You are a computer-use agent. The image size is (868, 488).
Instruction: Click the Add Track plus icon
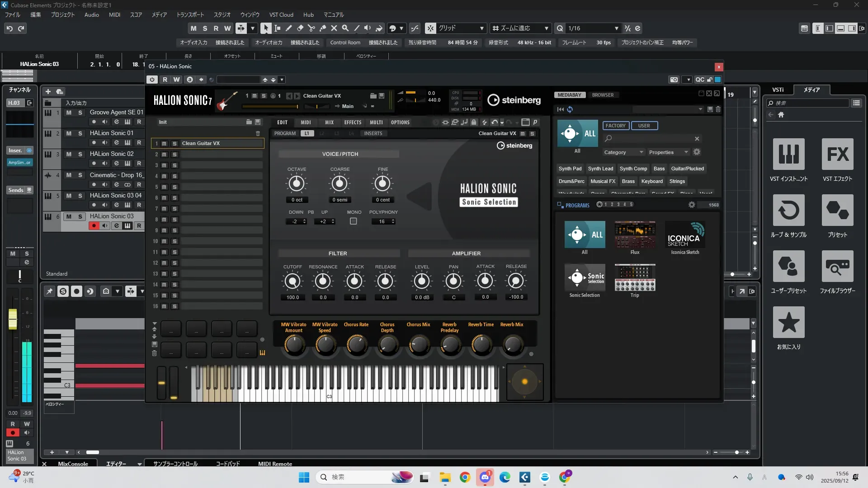tap(48, 92)
